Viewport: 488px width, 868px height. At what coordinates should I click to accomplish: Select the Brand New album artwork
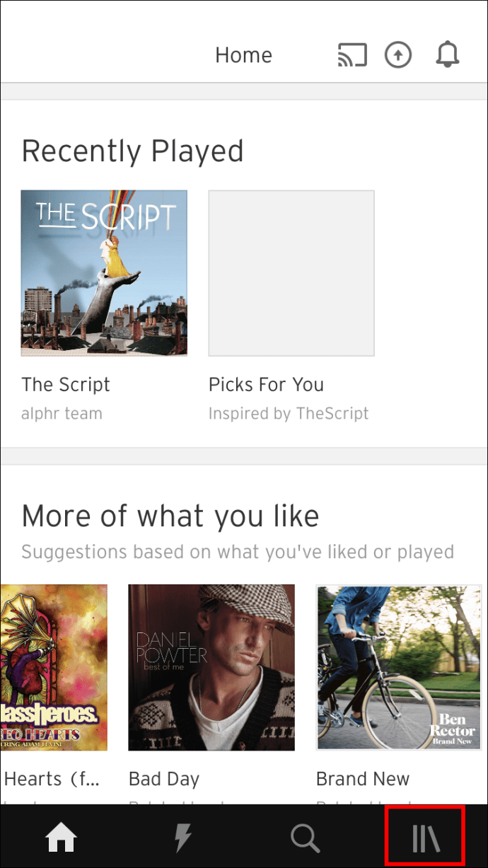pos(398,667)
